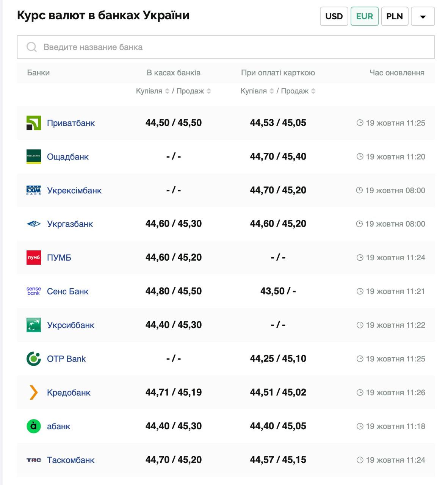Screen dimensions: 448x485
Task: Click the bank name search field
Action: (226, 47)
